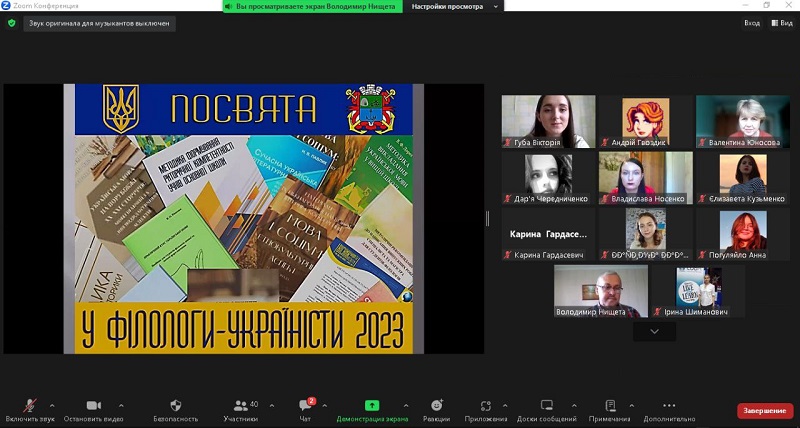Click muted mic icon beside Ірина Шиманович
800x428 pixels.
658,312
